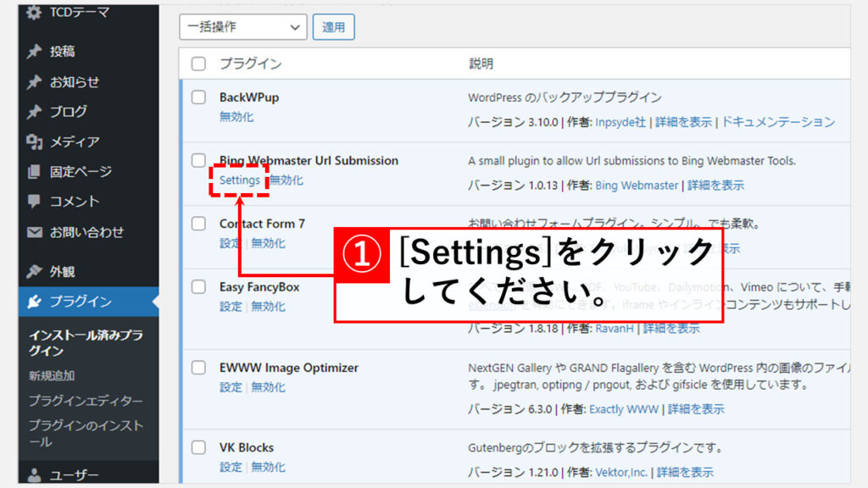Click 設定 under Easy FancyBox
Image resolution: width=868 pixels, height=488 pixels.
(x=231, y=306)
